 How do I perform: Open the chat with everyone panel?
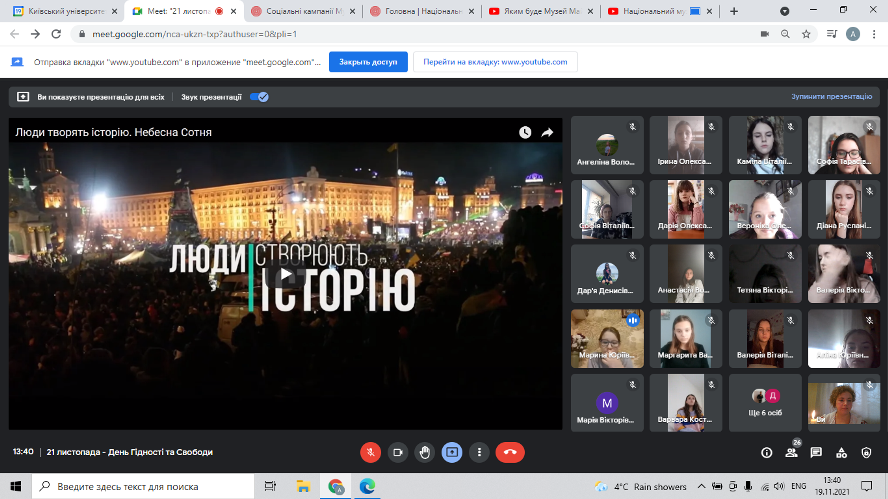816,452
